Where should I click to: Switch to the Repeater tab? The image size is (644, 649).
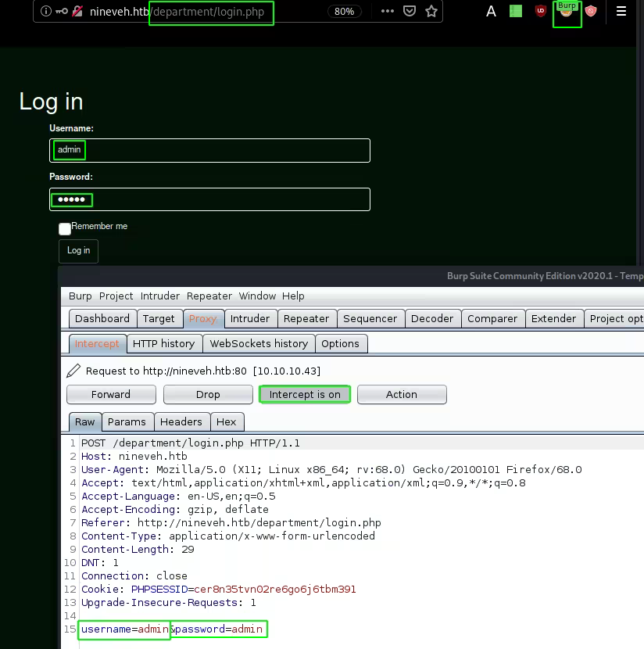tap(306, 318)
